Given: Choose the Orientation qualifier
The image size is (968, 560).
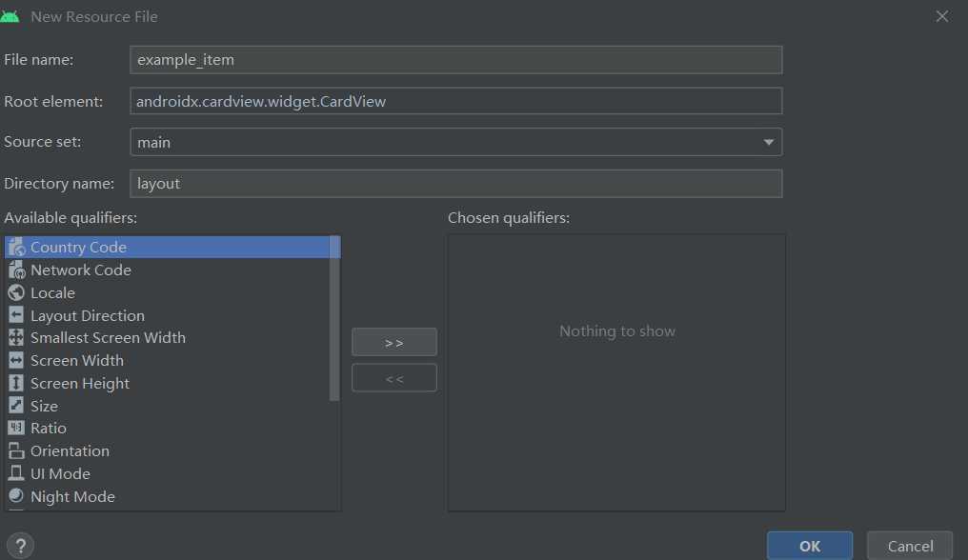Looking at the screenshot, I should 168,450.
